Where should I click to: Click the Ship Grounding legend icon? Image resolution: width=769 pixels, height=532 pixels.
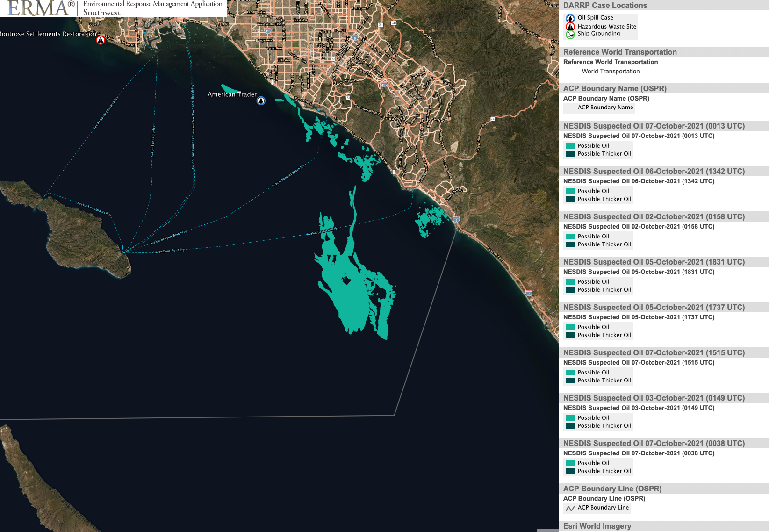coord(570,35)
